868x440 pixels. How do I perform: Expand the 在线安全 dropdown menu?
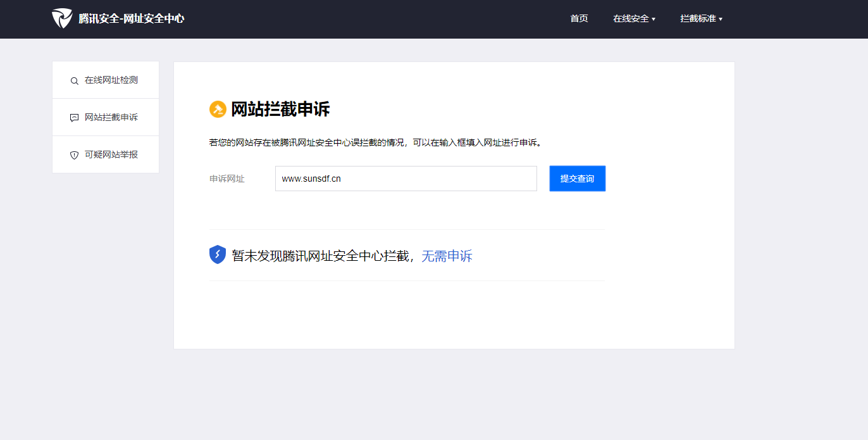[634, 19]
